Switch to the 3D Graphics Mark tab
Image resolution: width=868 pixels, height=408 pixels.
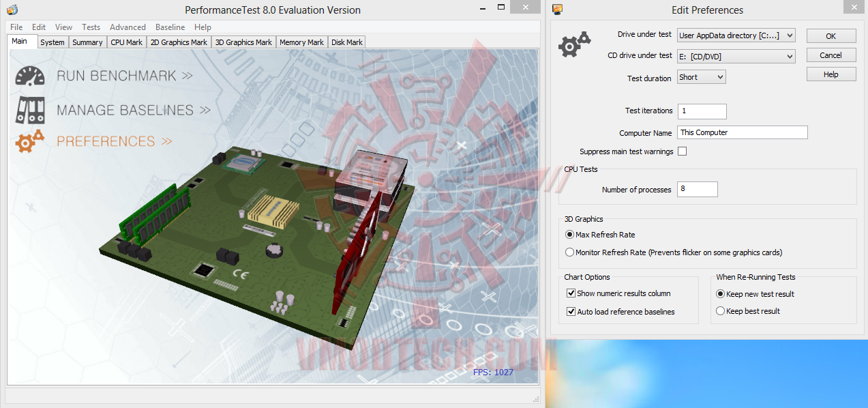click(243, 42)
